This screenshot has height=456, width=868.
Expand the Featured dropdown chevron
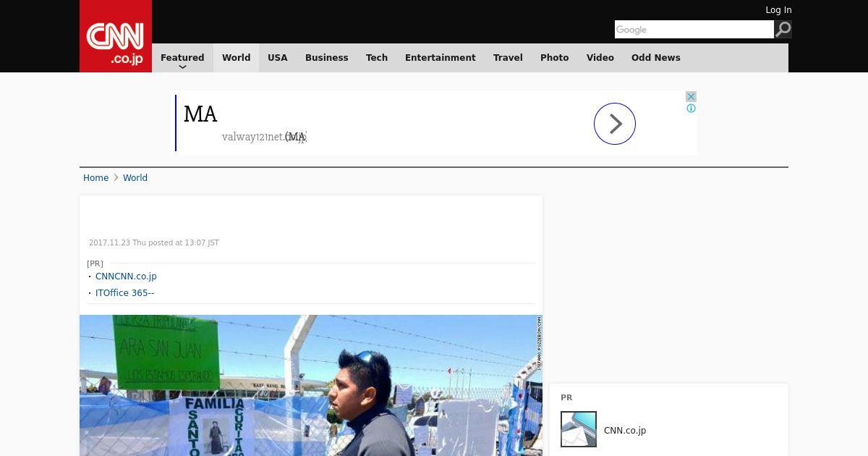182,67
